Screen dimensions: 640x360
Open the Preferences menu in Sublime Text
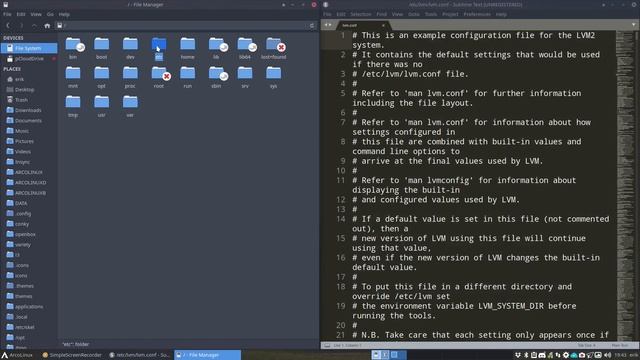[477, 14]
